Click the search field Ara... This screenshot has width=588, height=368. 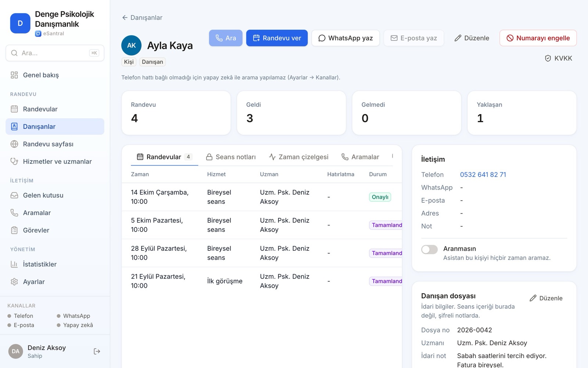click(55, 53)
